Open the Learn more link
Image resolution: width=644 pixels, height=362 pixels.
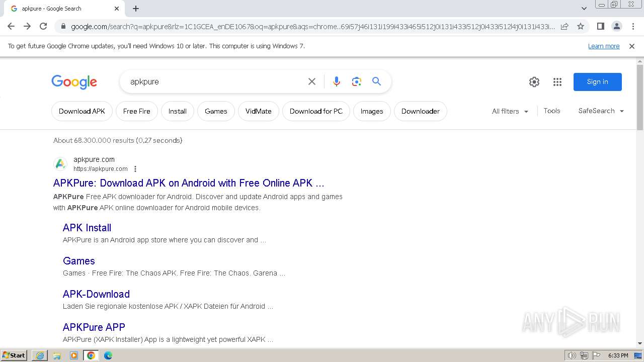604,46
